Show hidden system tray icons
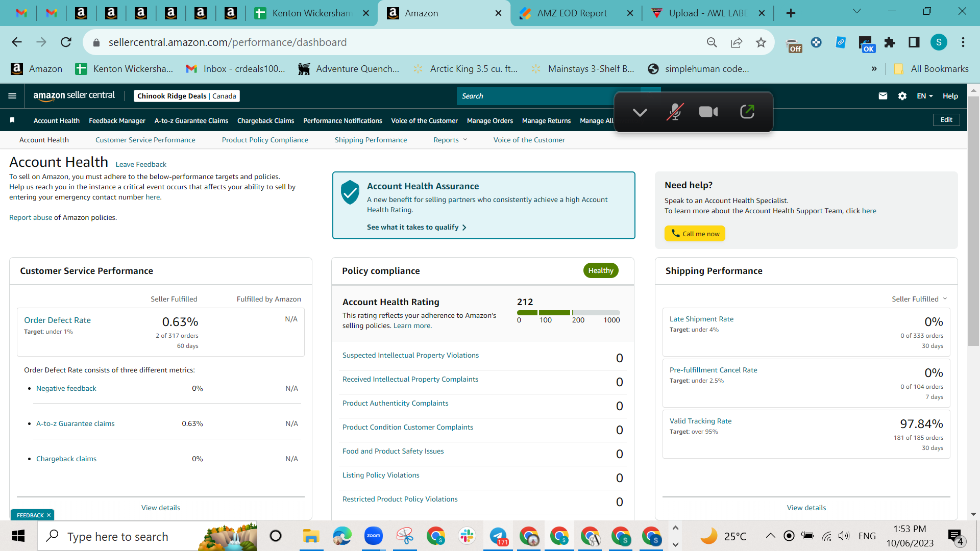The image size is (980, 551). (x=771, y=536)
